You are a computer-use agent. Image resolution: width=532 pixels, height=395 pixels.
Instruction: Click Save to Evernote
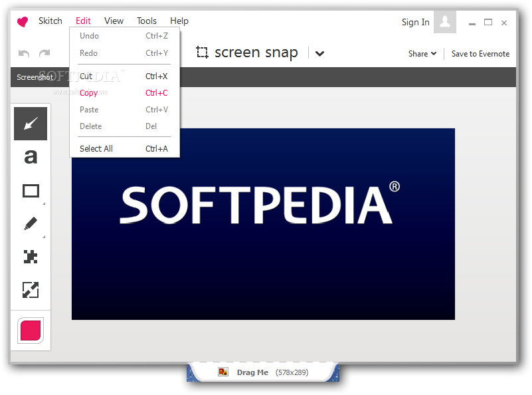(x=480, y=54)
